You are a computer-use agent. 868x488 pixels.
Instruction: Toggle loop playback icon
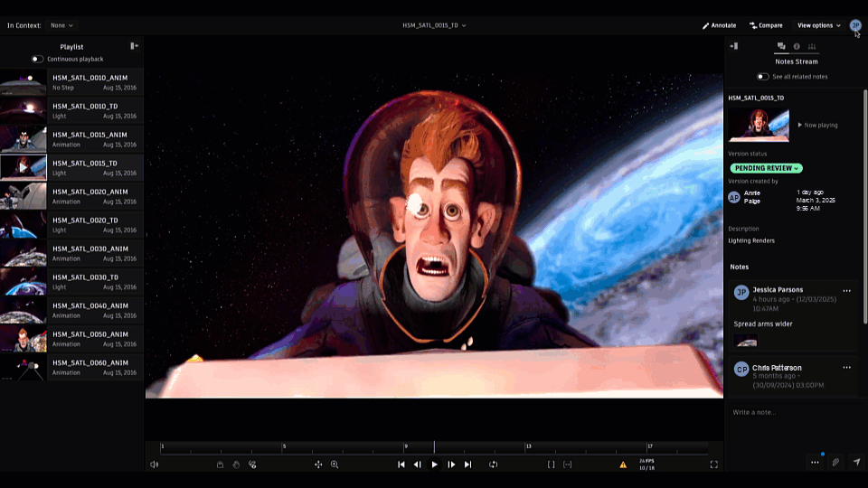(494, 465)
